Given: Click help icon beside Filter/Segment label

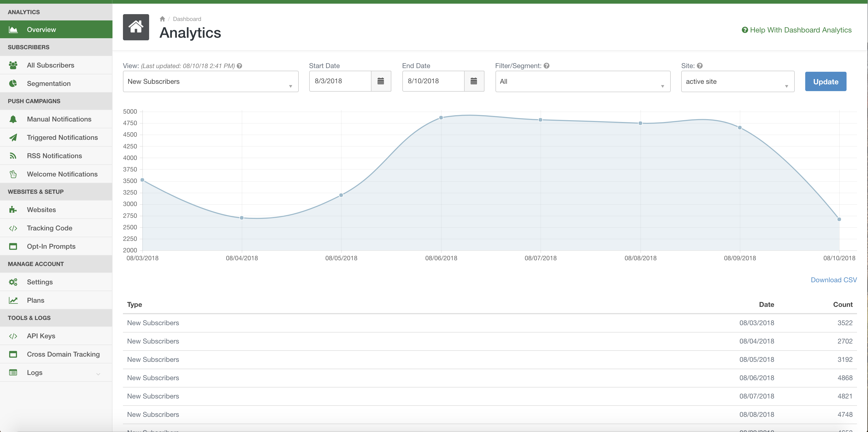Looking at the screenshot, I should (546, 66).
